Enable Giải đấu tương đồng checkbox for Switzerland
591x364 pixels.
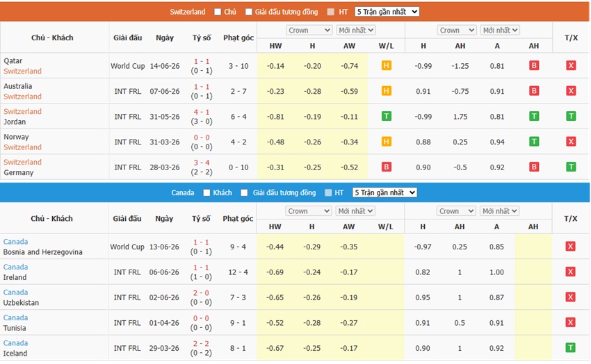248,12
